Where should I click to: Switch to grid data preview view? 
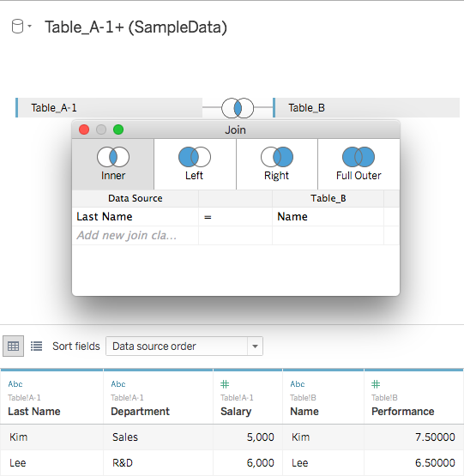[14, 346]
